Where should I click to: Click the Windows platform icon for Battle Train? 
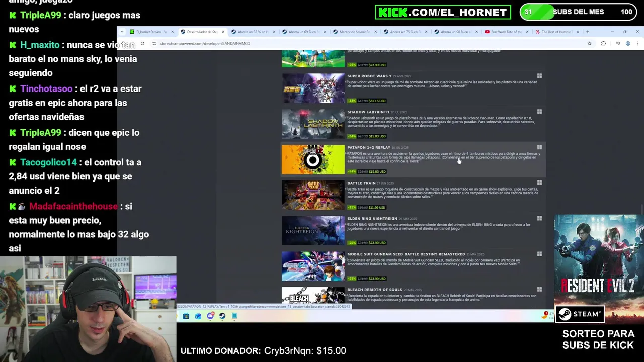pyautogui.click(x=539, y=183)
